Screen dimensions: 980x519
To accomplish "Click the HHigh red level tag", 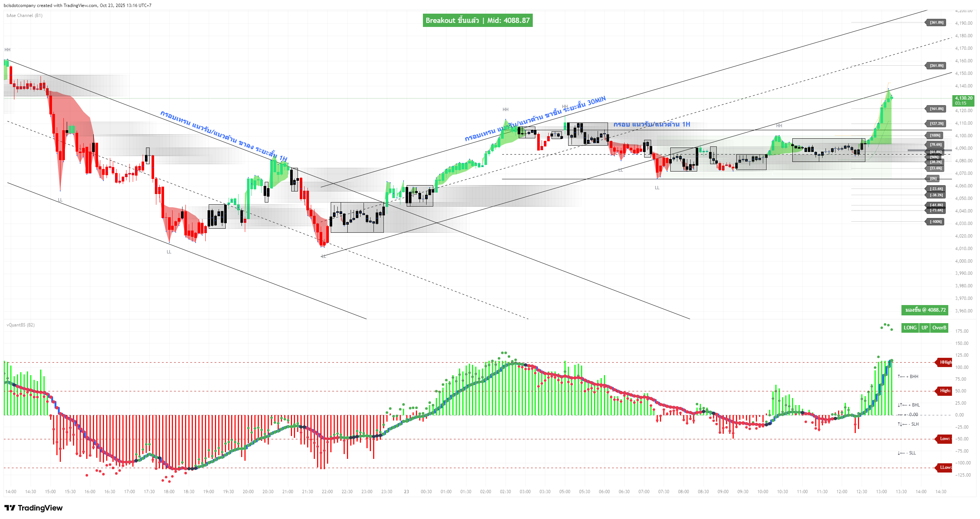I will [945, 362].
